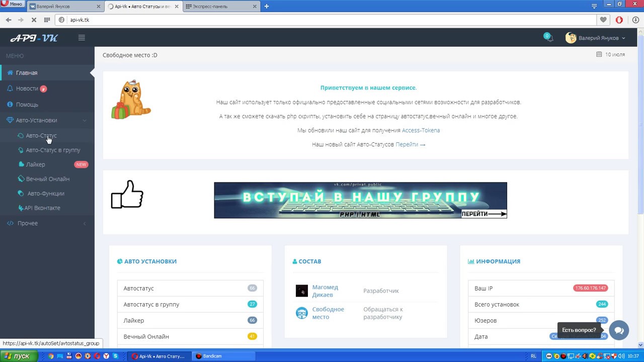The height and width of the screenshot is (362, 644).
Task: Open the Windows пуск Start button
Action: click(18, 356)
